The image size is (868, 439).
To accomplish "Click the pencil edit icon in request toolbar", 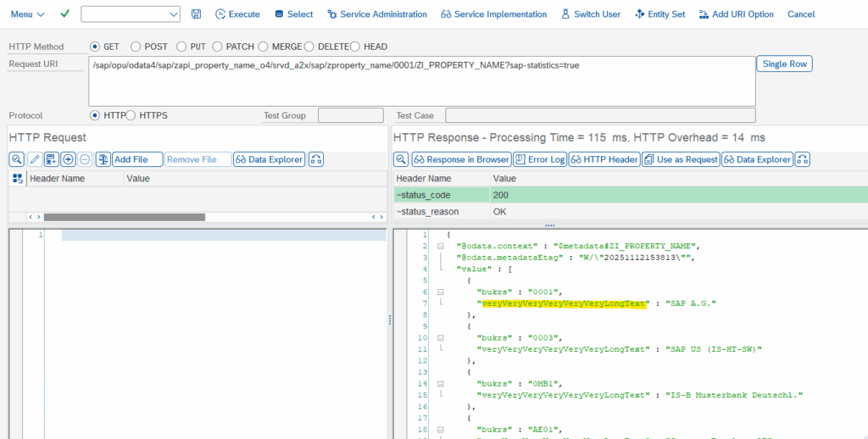I will point(35,159).
